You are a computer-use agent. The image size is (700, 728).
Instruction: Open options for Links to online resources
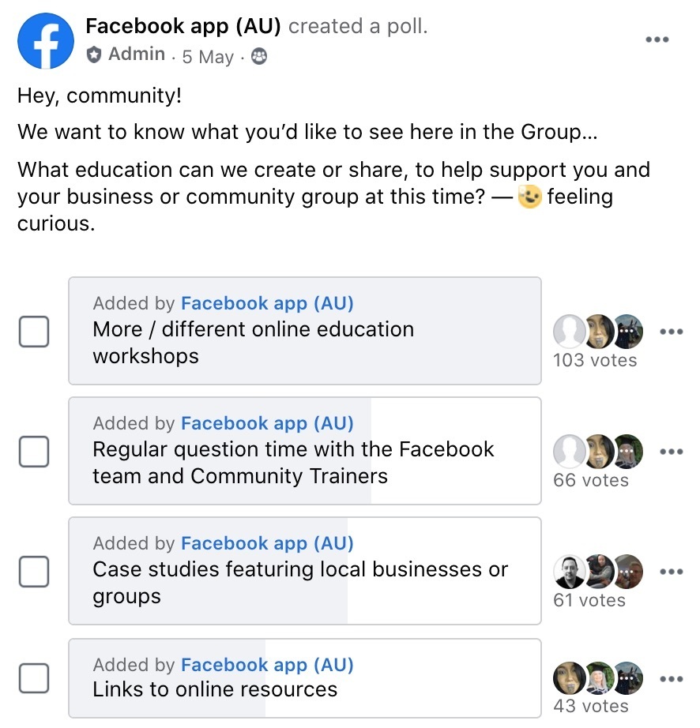(672, 679)
